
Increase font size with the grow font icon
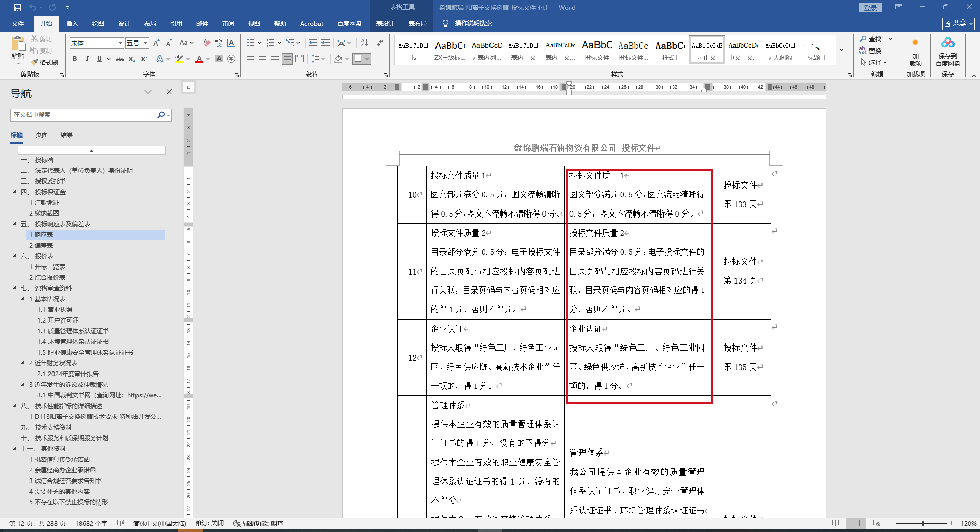156,43
